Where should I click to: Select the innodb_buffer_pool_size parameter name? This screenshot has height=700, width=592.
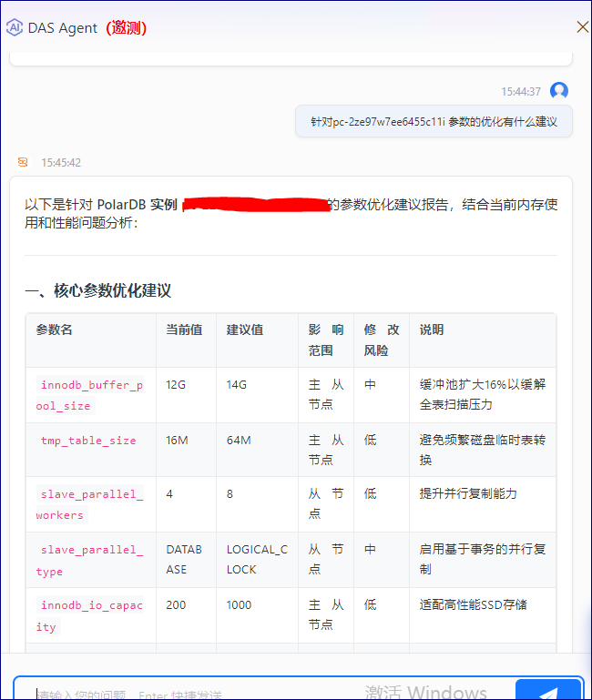[x=90, y=395]
